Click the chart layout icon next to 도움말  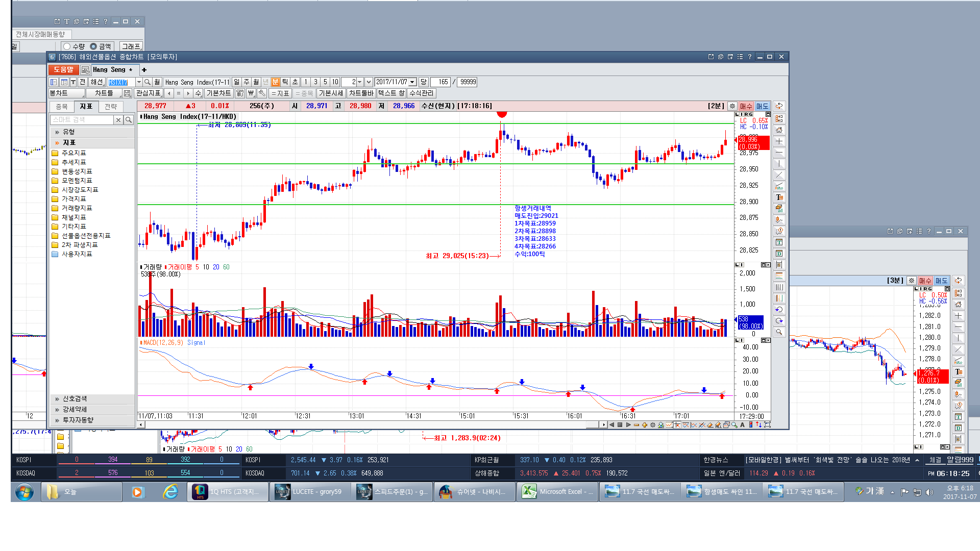(x=85, y=70)
